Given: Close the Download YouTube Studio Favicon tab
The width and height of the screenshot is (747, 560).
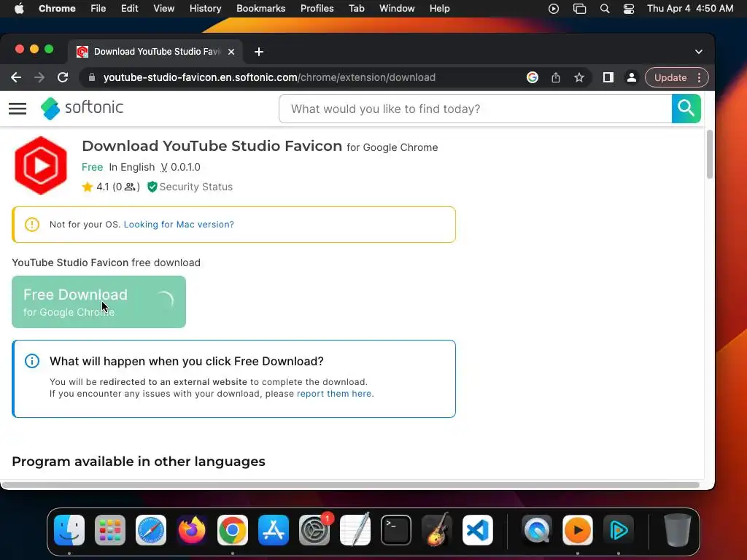Looking at the screenshot, I should pos(231,52).
